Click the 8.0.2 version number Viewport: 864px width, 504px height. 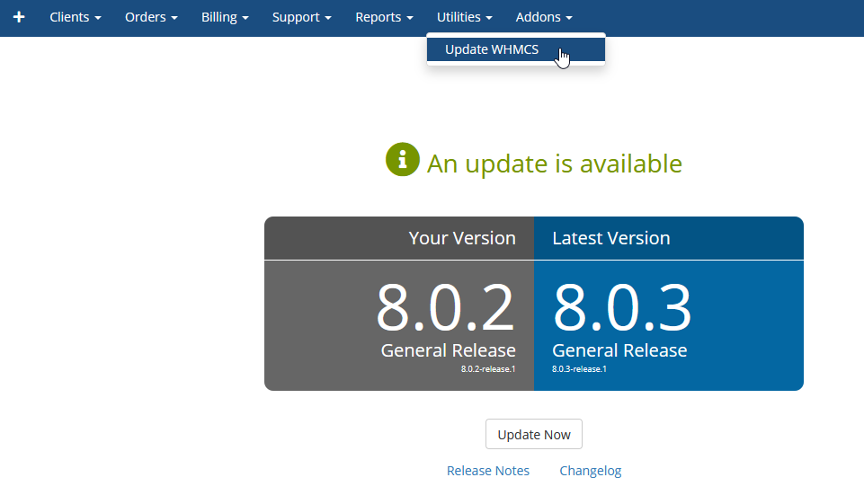tap(445, 307)
